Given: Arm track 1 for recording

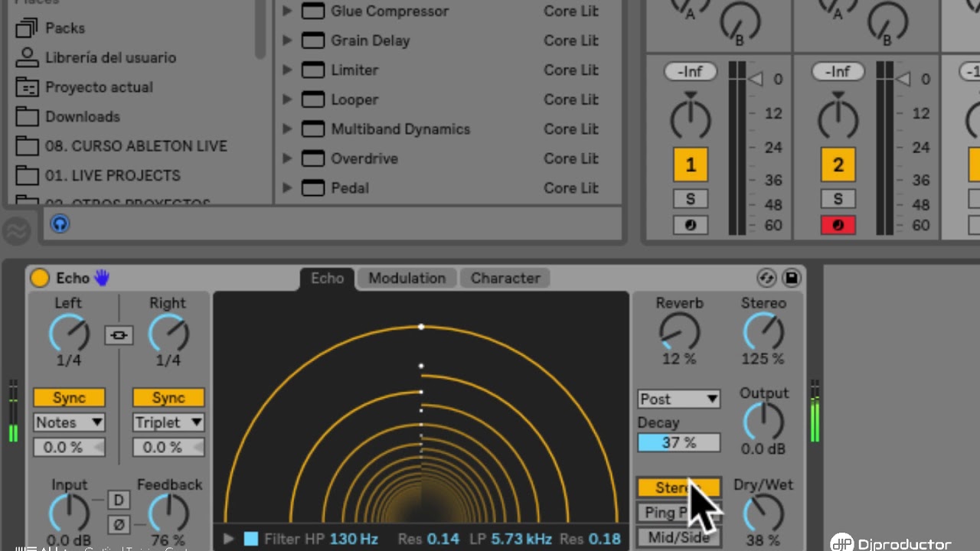Looking at the screenshot, I should [x=691, y=225].
